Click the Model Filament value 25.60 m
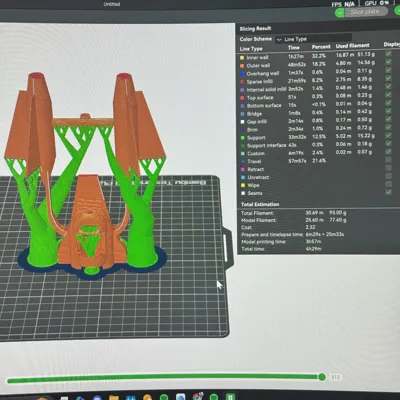 pyautogui.click(x=314, y=220)
